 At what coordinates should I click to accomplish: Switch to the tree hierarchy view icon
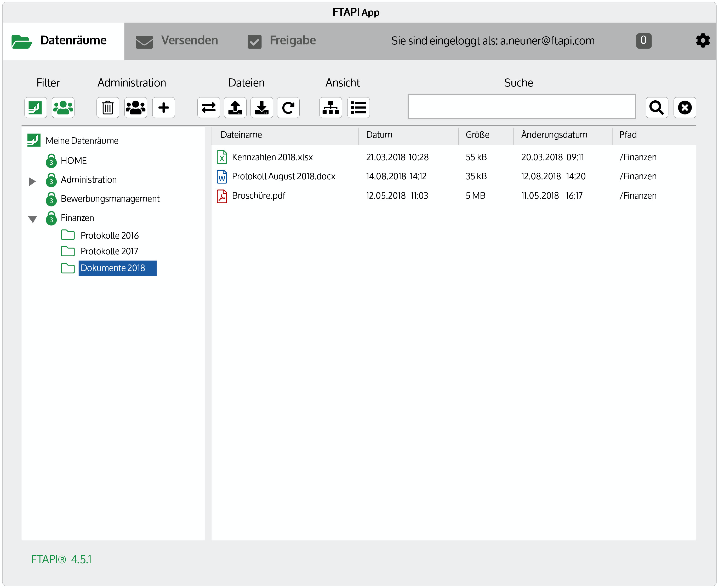coord(330,108)
